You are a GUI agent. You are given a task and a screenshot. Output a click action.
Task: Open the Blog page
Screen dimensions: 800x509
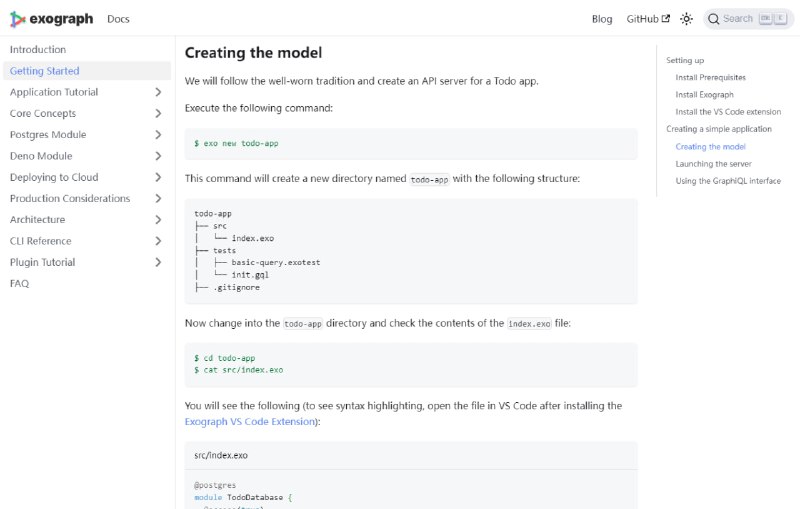pos(602,19)
